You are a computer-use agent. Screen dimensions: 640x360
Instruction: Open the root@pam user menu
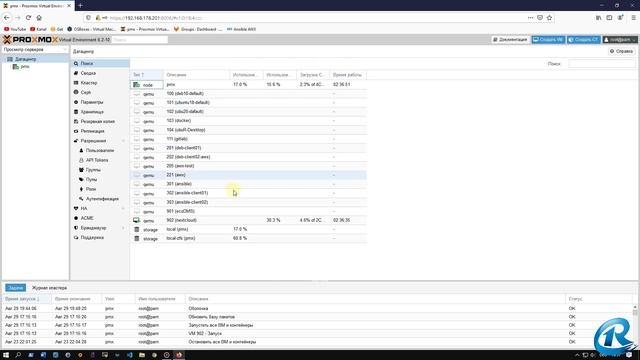click(x=620, y=40)
